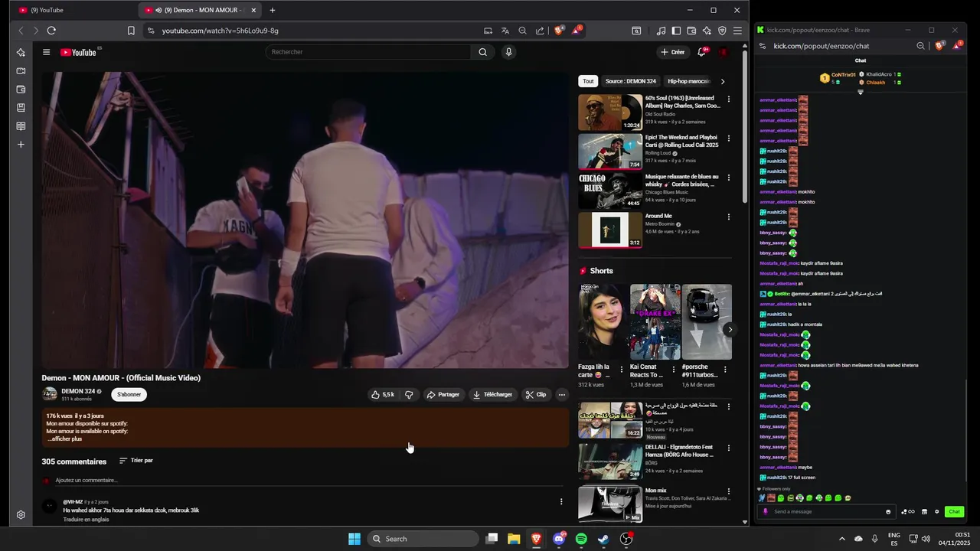Click the YouTube search magnifier button
This screenshot has width=980, height=551.
pos(482,52)
